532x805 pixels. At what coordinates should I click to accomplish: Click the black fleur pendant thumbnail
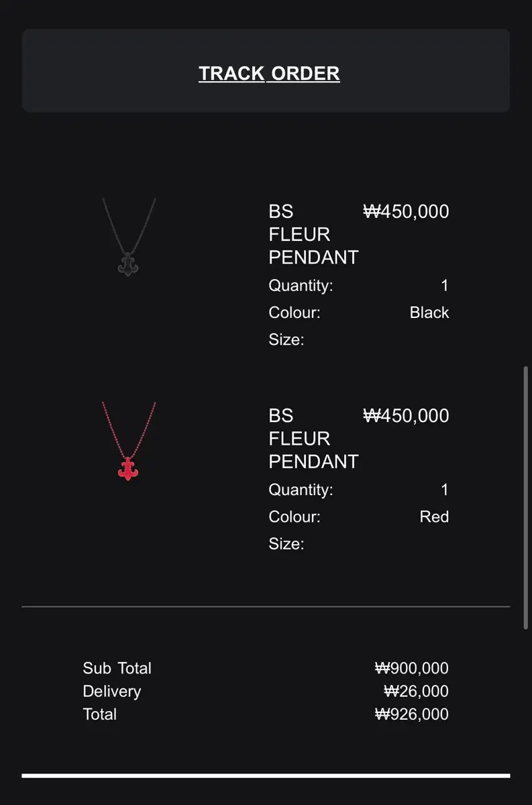pyautogui.click(x=128, y=237)
